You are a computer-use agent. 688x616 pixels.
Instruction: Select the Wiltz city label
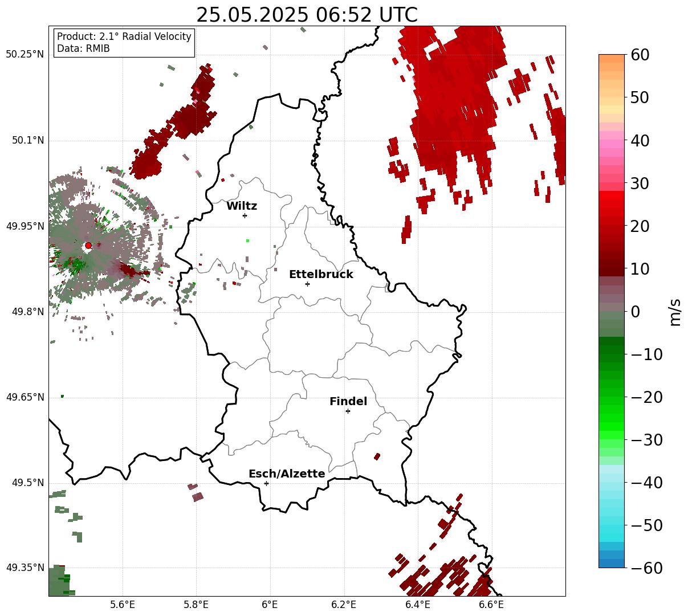(242, 206)
